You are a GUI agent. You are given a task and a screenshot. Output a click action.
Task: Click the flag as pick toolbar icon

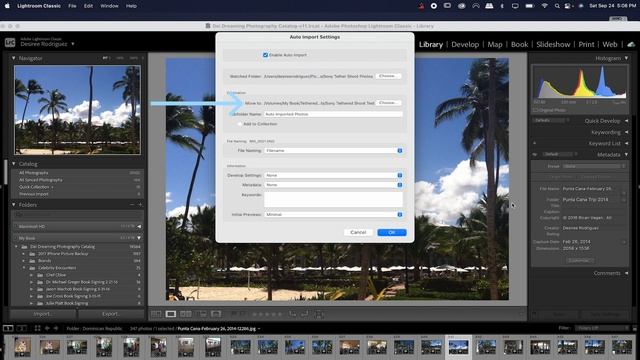point(234,314)
